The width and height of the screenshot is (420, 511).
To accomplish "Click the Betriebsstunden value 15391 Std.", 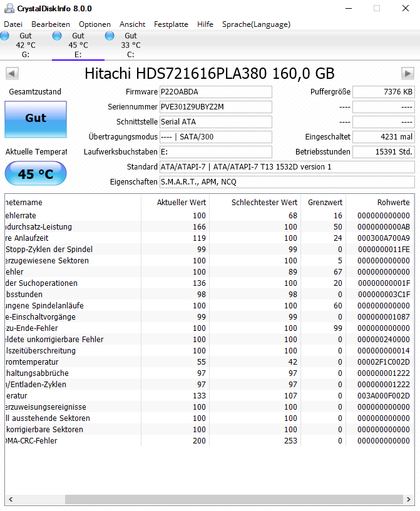I will point(384,152).
